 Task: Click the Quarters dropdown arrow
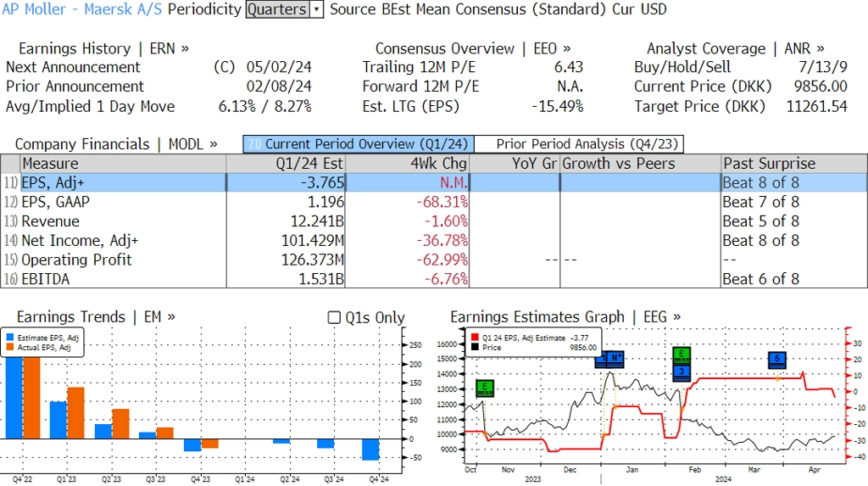click(317, 9)
